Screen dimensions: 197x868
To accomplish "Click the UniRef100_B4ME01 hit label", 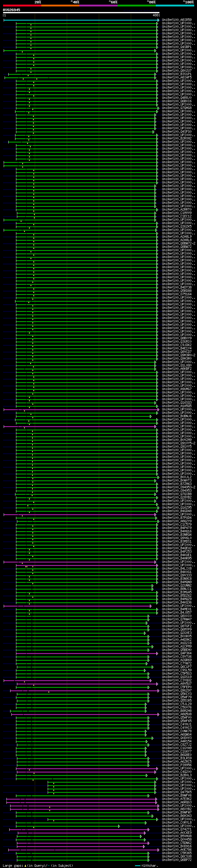I will 177,609.
